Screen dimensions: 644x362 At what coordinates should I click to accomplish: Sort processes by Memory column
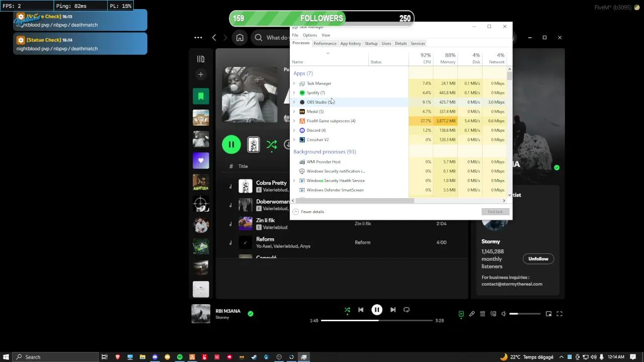point(445,58)
